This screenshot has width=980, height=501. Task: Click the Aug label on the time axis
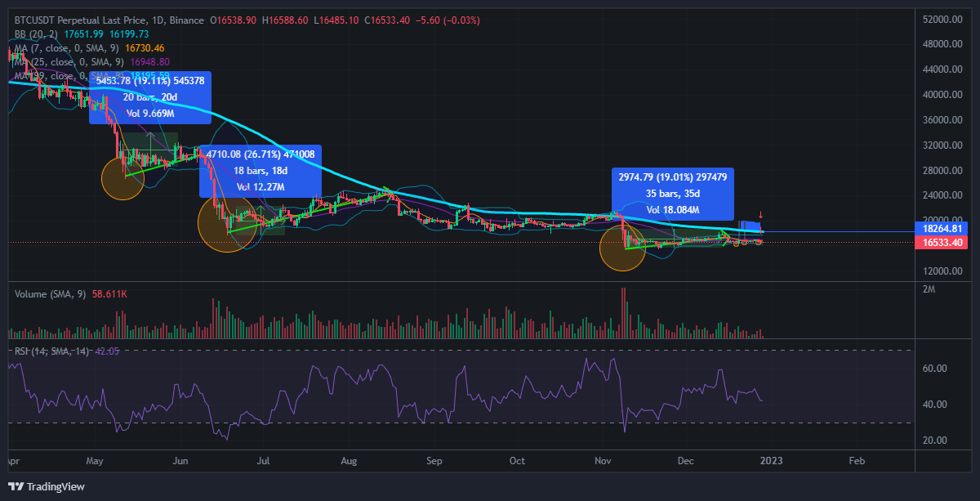pos(349,460)
